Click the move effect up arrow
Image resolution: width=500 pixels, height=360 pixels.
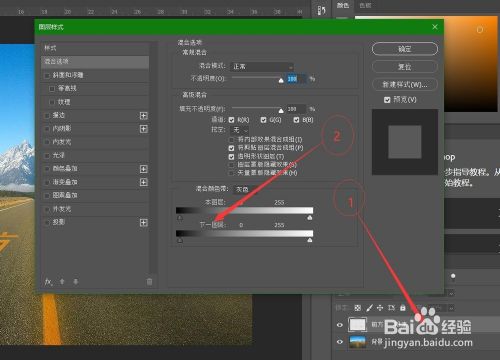tap(62, 282)
